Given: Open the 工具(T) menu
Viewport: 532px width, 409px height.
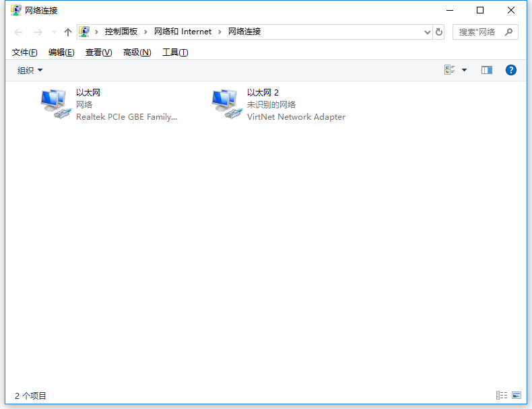Looking at the screenshot, I should pos(175,52).
